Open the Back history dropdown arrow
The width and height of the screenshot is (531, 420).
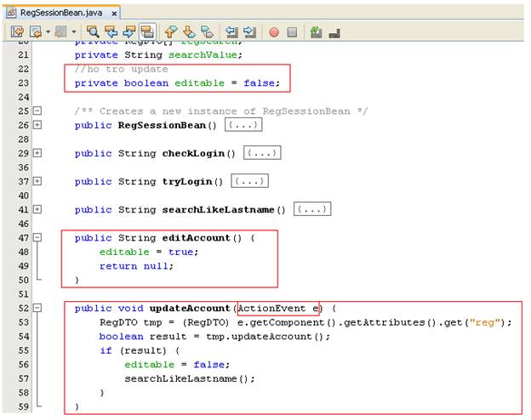(x=48, y=31)
